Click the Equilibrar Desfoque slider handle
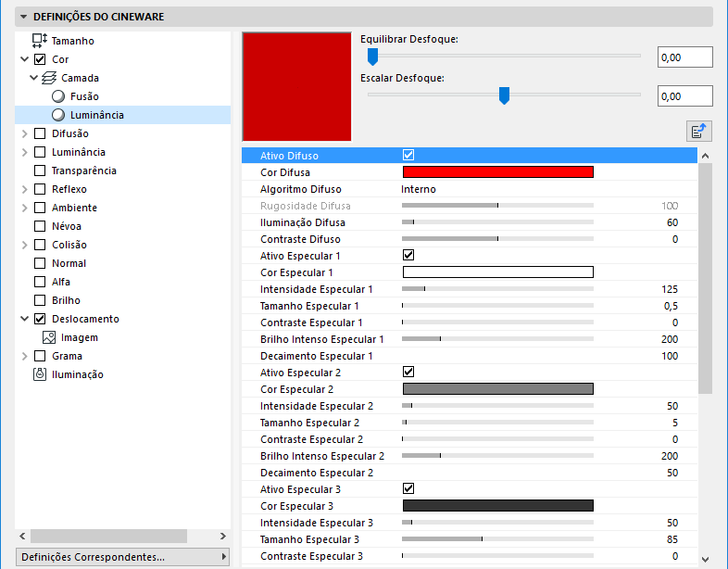Screen dimensions: 728x569 click(373, 57)
